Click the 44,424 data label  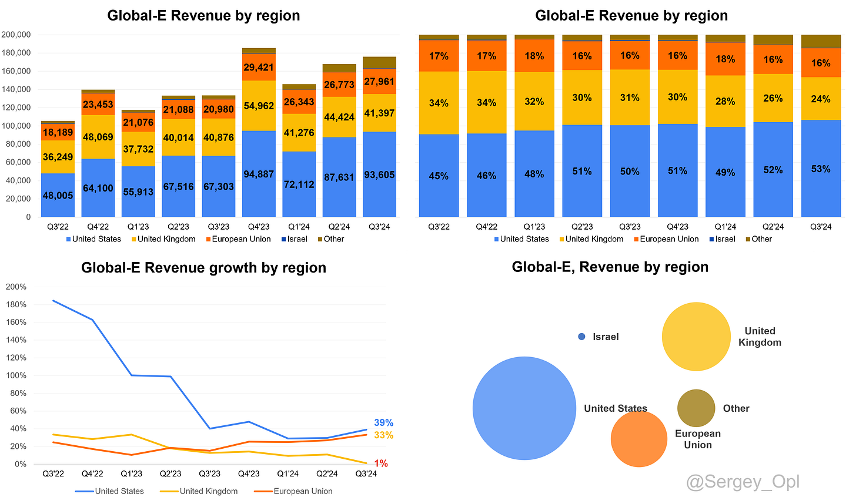click(x=339, y=117)
